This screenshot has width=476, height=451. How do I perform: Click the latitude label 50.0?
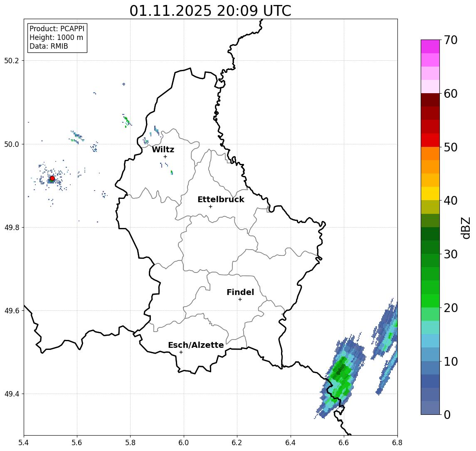tap(12, 144)
